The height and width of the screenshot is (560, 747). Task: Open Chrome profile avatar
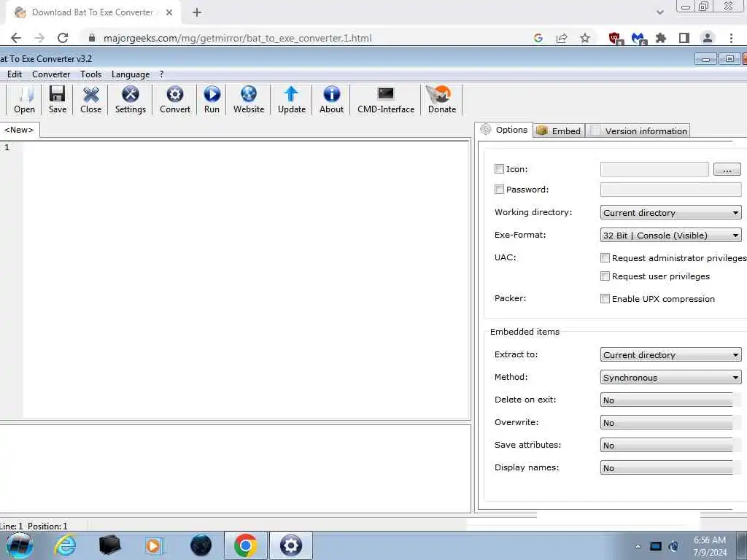[708, 38]
